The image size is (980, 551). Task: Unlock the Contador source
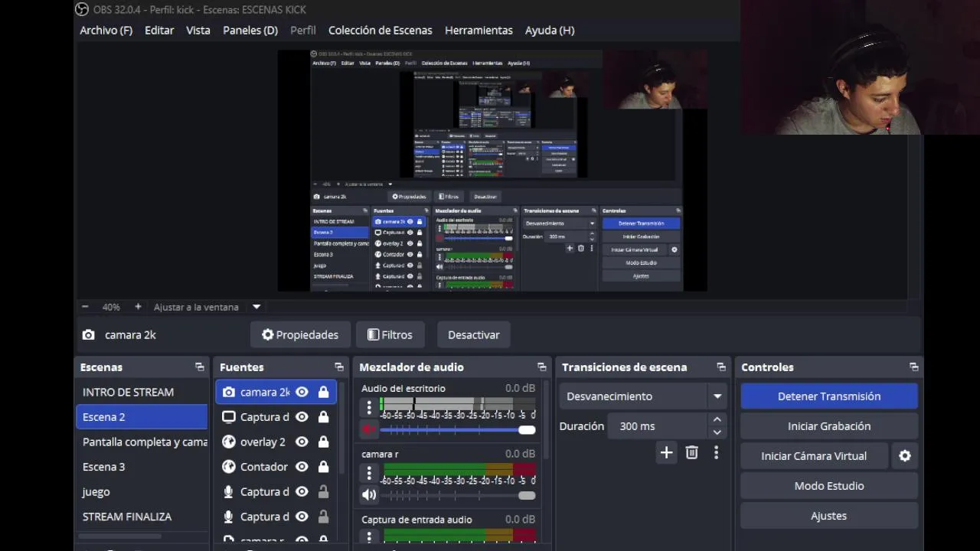323,467
